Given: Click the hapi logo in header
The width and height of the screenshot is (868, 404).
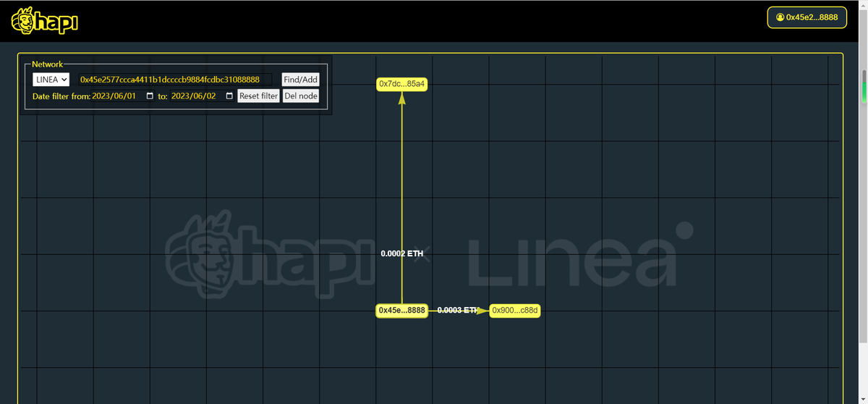Looking at the screenshot, I should point(44,21).
